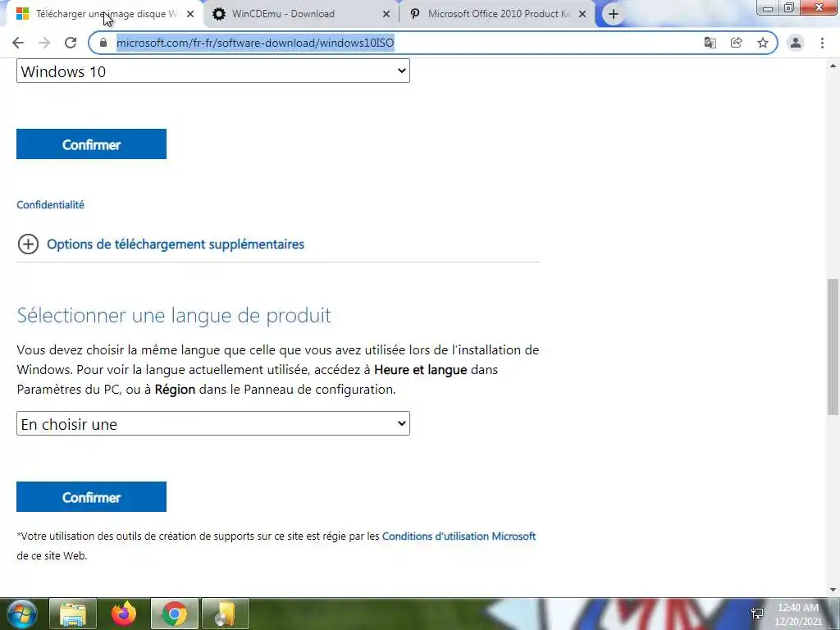Open the translate page icon
840x630 pixels.
(x=710, y=43)
